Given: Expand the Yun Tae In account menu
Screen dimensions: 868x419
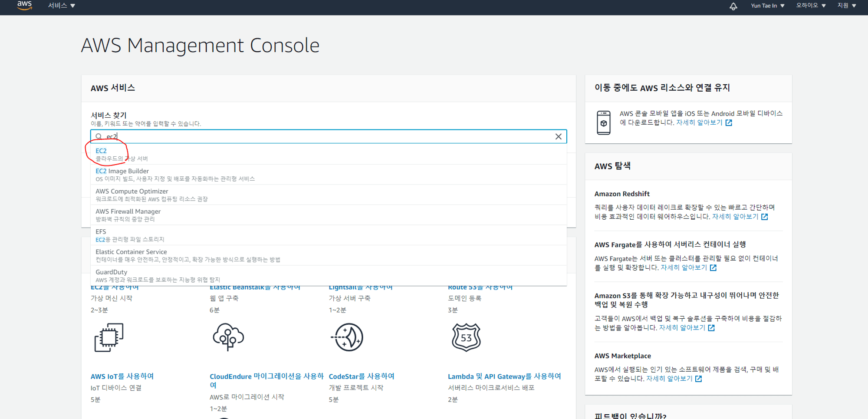Looking at the screenshot, I should (x=767, y=6).
